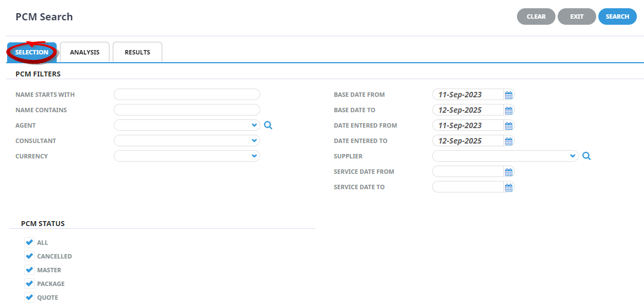Toggle the QUOTE status checkbox
Image resolution: width=644 pixels, height=308 pixels.
coord(29,298)
